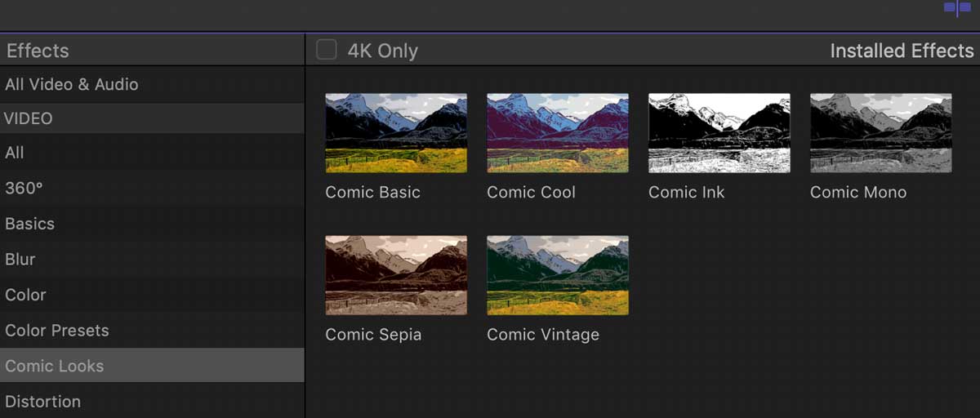The width and height of the screenshot is (980, 418).
Task: Select the Comic Looks category
Action: tap(152, 366)
